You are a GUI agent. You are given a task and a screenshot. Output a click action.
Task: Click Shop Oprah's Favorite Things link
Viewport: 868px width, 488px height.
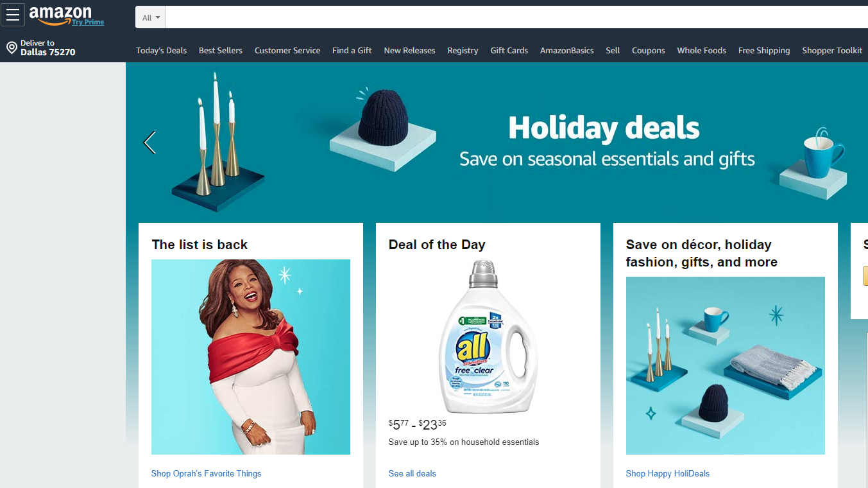point(207,474)
